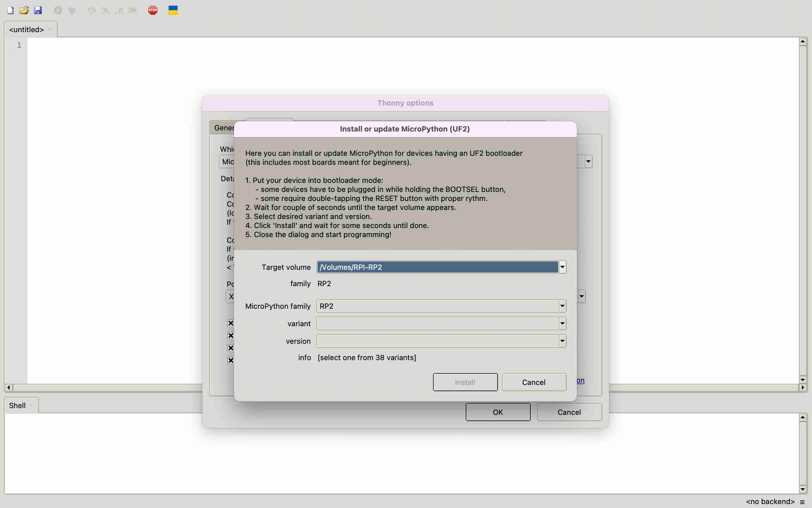
Task: Click the Install button
Action: 465,382
